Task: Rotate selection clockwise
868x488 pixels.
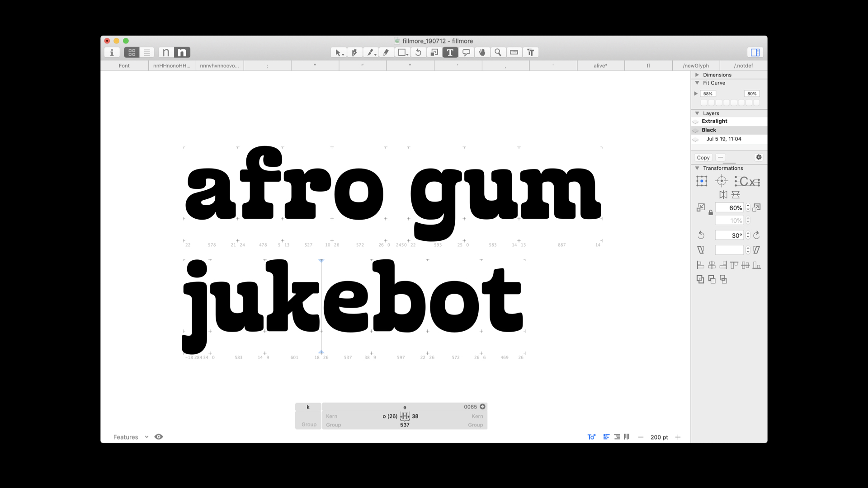Action: (757, 235)
